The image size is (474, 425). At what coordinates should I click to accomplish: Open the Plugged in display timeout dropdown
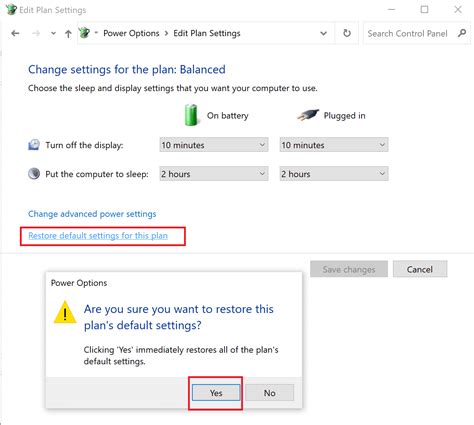[334, 145]
